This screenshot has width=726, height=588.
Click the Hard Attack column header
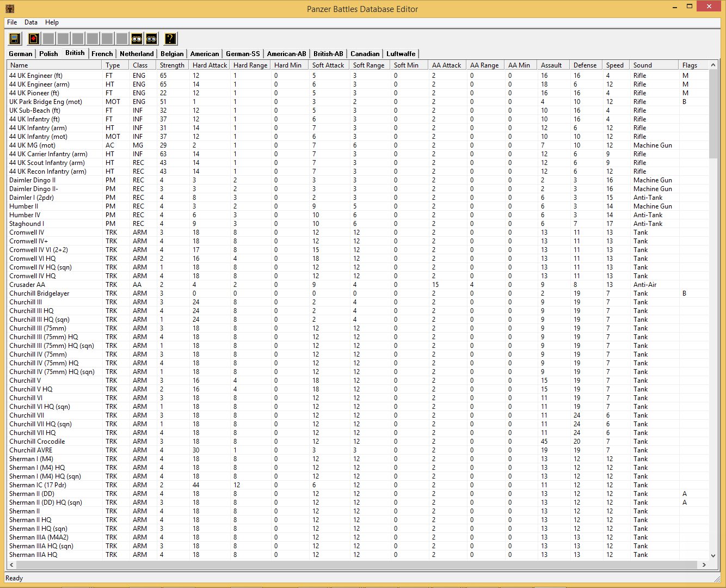pyautogui.click(x=210, y=65)
